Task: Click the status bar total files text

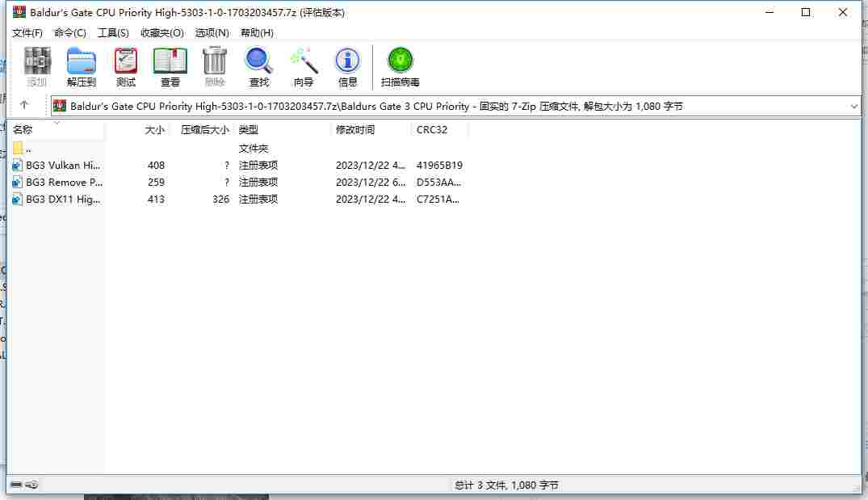Action: (x=506, y=485)
